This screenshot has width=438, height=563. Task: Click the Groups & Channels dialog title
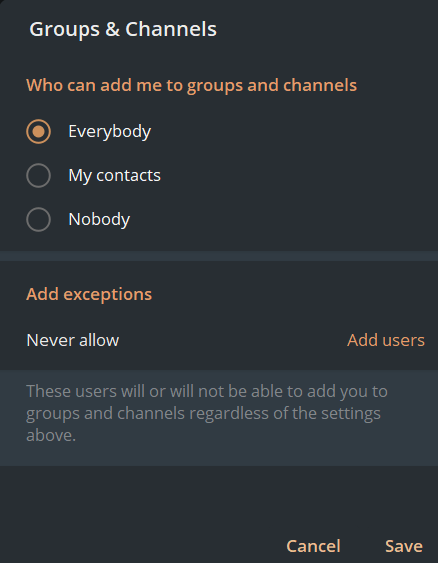123,29
